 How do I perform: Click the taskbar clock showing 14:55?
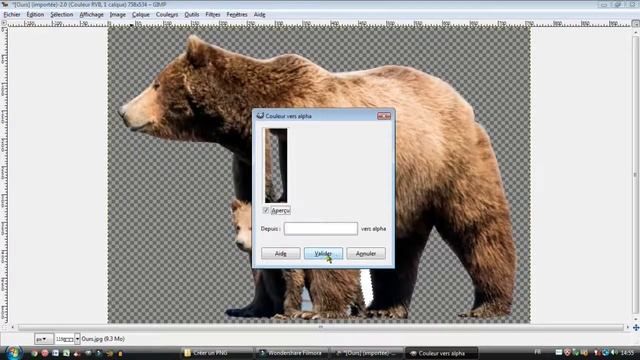click(x=627, y=353)
